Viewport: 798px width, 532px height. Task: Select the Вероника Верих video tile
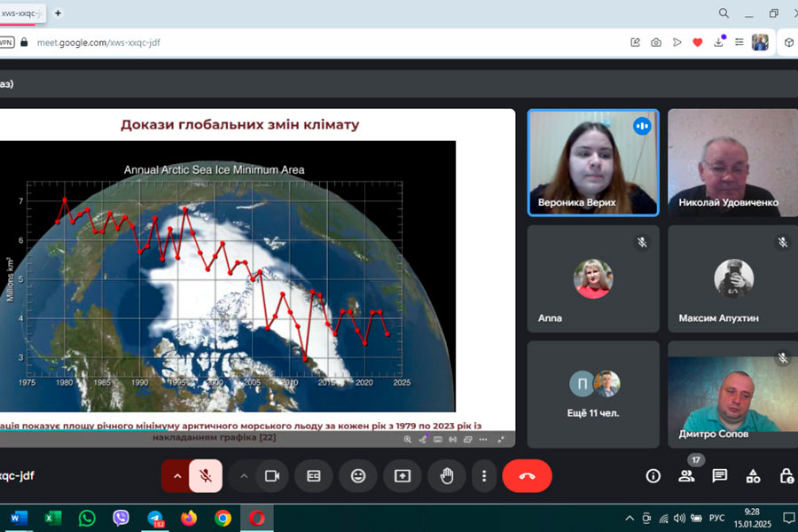pos(593,163)
